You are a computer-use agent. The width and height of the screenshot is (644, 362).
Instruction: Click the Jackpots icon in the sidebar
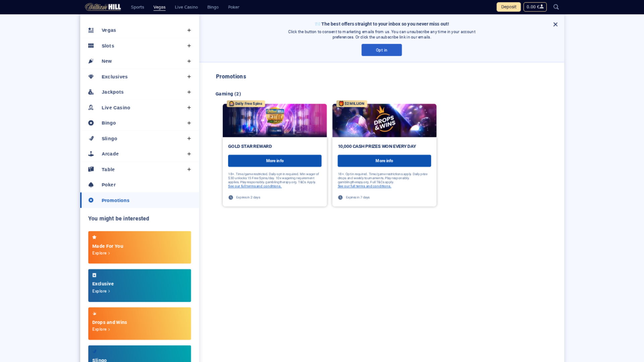[x=91, y=92]
